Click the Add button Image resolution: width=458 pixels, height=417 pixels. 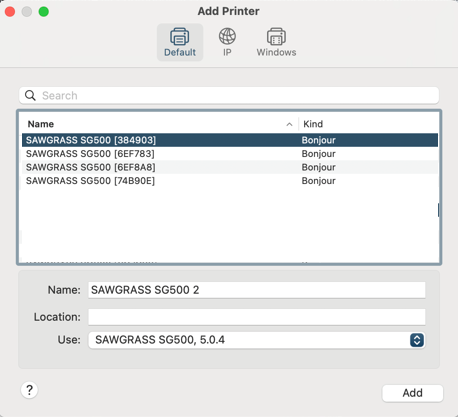[412, 393]
